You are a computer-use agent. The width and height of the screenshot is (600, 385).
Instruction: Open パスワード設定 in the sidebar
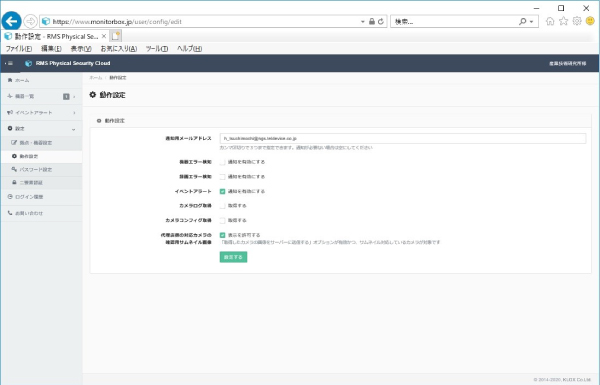click(41, 169)
